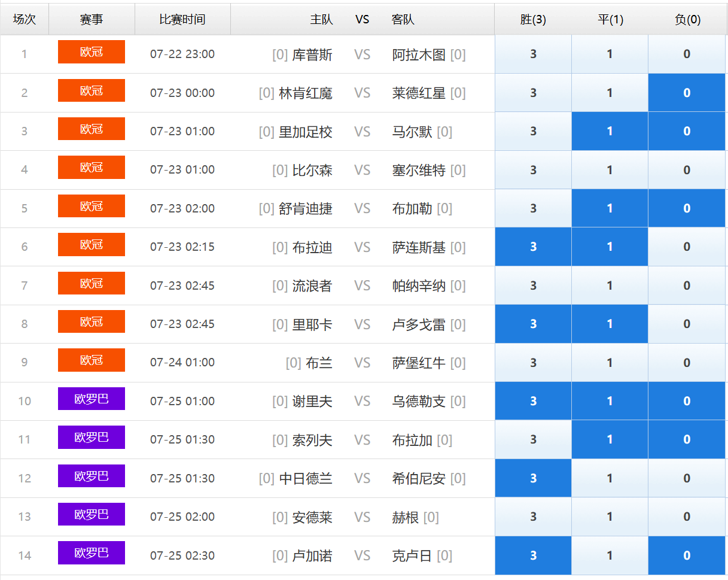Viewport: 728px width, 580px height.
Task: Select loss (0) for 布兰 vs 萨堡红牛
Action: click(x=687, y=363)
